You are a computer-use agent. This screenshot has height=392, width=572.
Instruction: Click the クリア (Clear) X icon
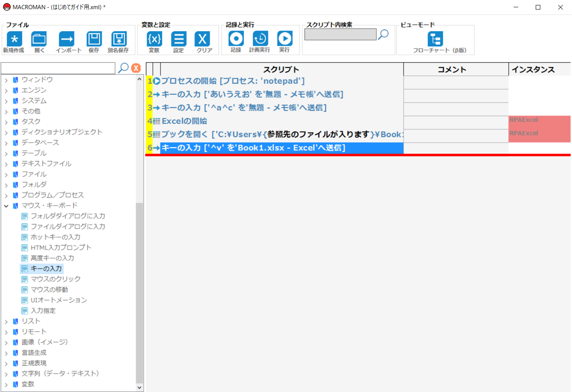click(202, 39)
